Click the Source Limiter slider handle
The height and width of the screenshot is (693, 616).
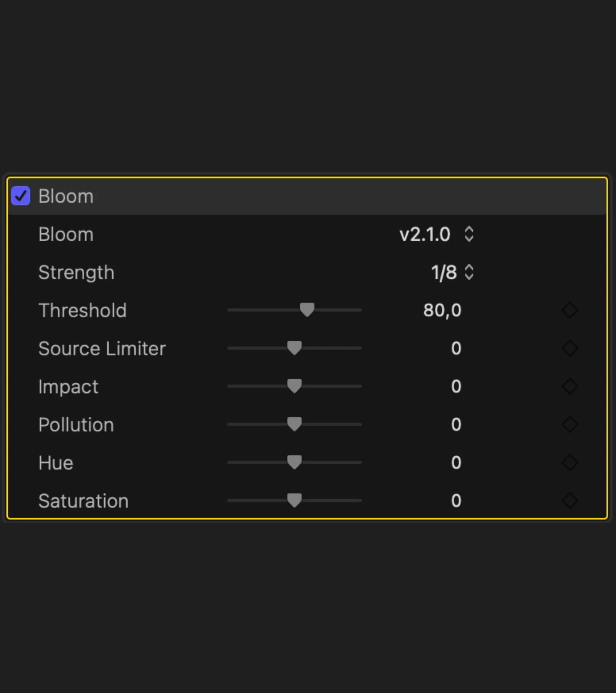tap(295, 348)
